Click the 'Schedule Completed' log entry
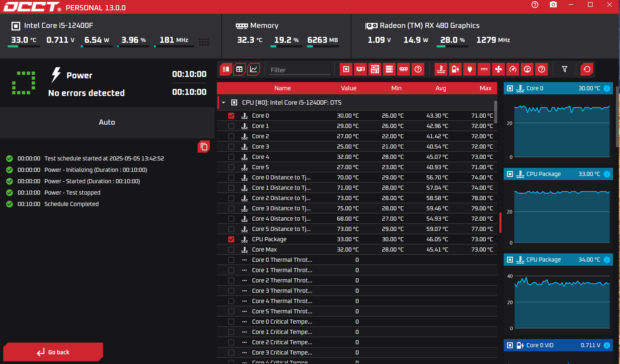 tap(72, 204)
